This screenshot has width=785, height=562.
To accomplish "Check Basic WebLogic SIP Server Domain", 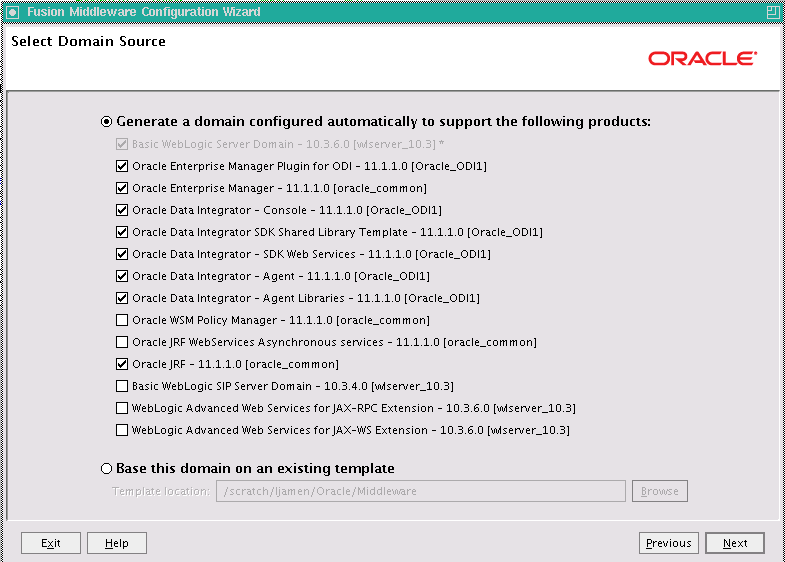I will [x=122, y=386].
